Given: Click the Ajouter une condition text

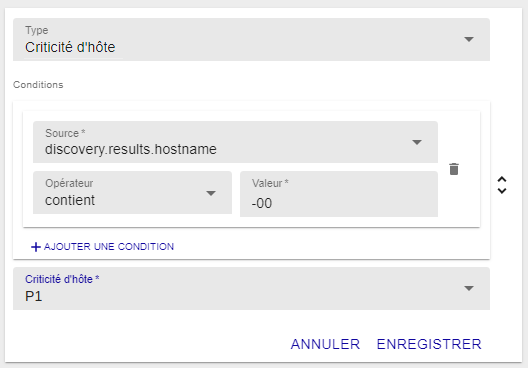Looking at the screenshot, I should point(109,247).
